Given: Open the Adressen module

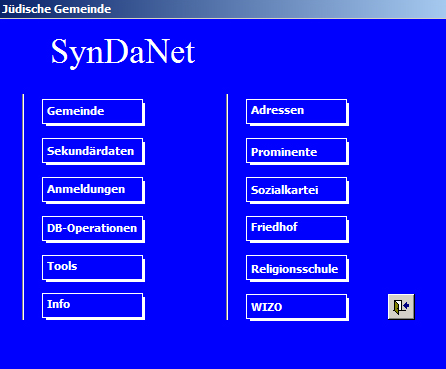Looking at the screenshot, I should pyautogui.click(x=297, y=112).
